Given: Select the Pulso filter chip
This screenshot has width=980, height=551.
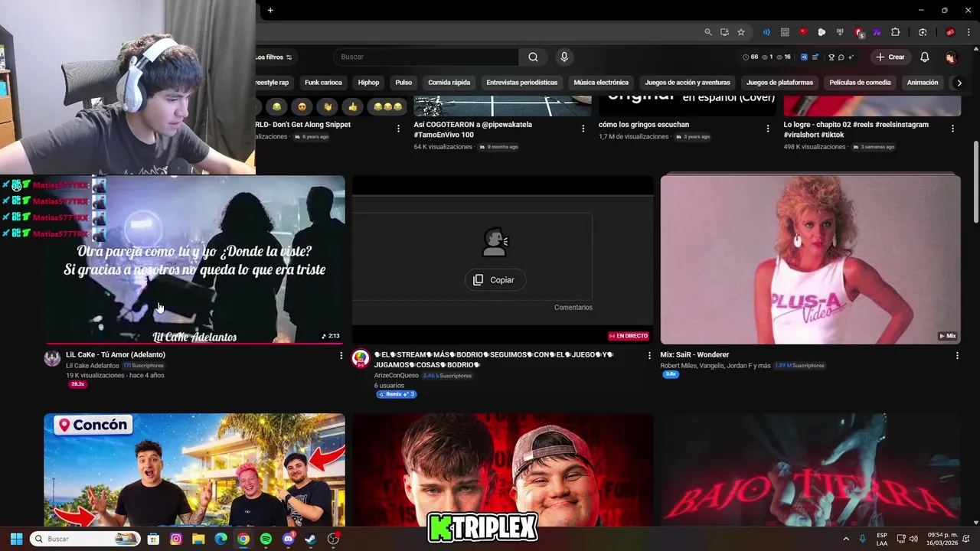Looking at the screenshot, I should (403, 83).
